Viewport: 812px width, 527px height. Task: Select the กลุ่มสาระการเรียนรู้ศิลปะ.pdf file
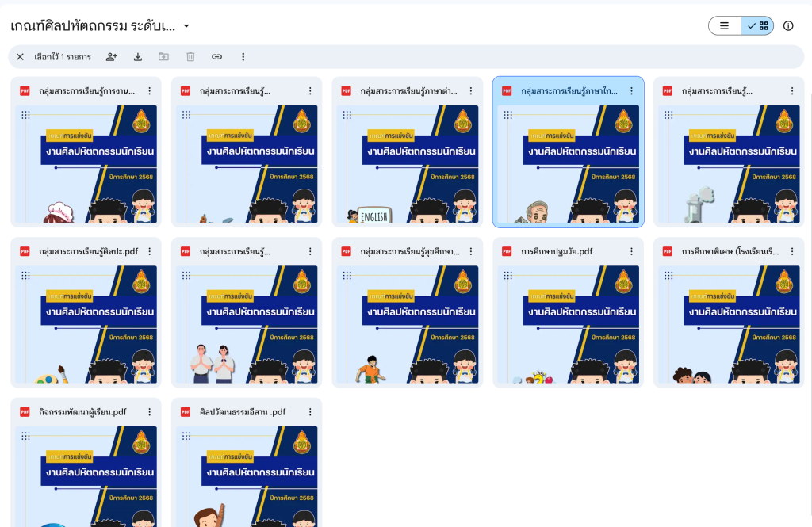pos(88,251)
